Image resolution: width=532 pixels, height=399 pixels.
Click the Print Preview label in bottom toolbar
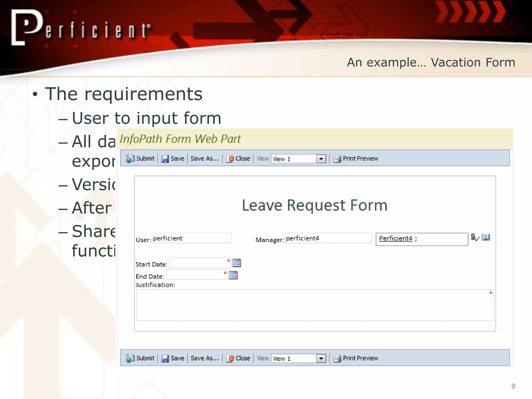[360, 358]
